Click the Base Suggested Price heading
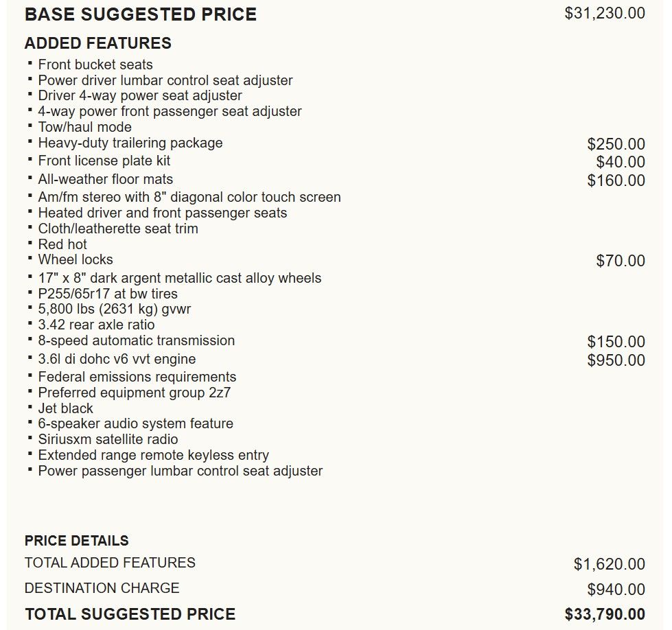672x630 pixels. point(140,14)
